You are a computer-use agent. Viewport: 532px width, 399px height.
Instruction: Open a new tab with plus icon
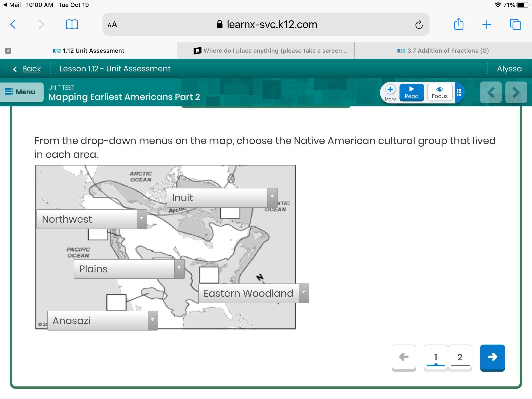486,24
